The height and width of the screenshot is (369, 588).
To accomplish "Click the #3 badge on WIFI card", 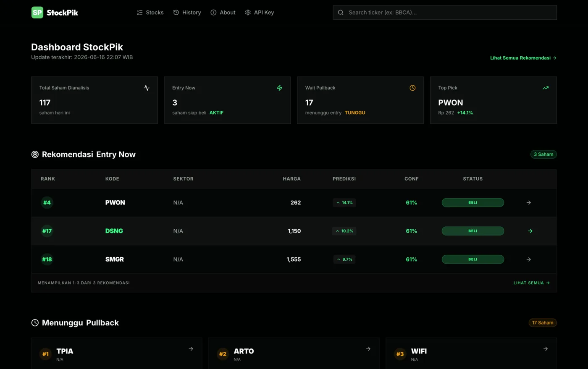I will [400, 354].
